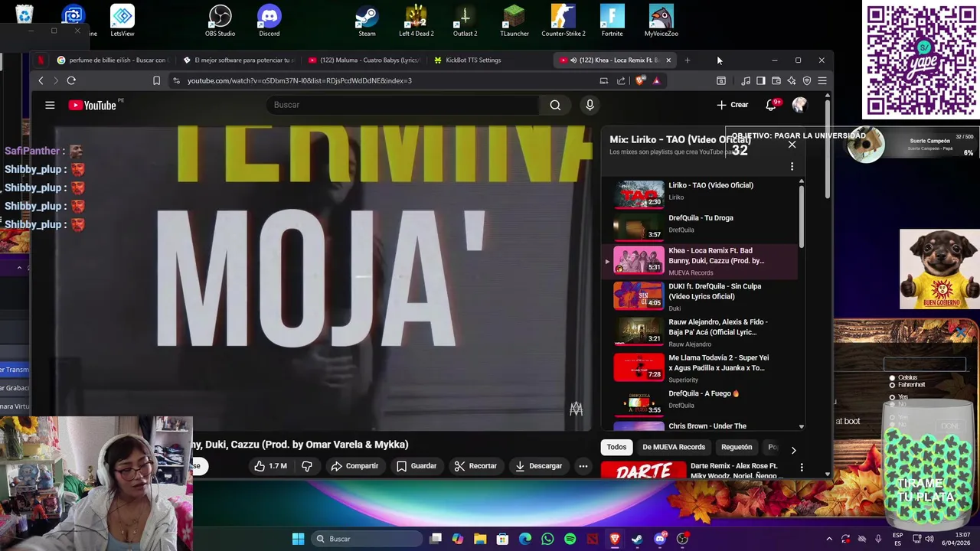Open YouTube notifications bell
The height and width of the screenshot is (551, 980).
tap(771, 105)
